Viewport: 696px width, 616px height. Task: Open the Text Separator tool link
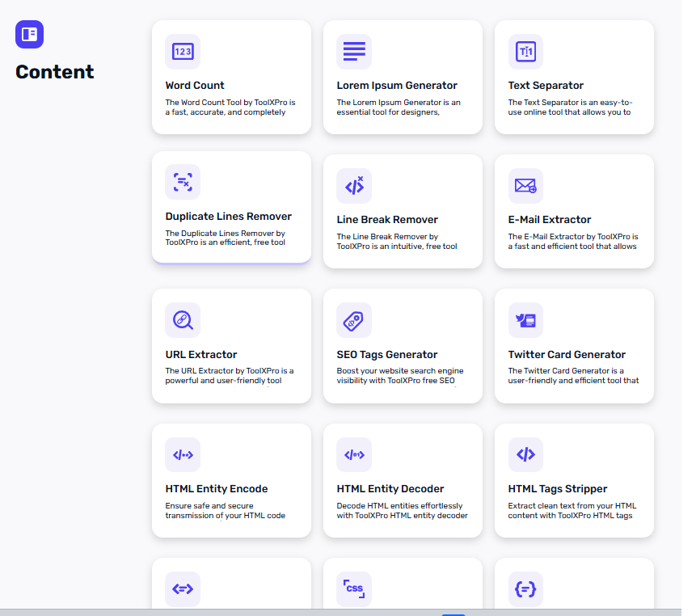[546, 85]
